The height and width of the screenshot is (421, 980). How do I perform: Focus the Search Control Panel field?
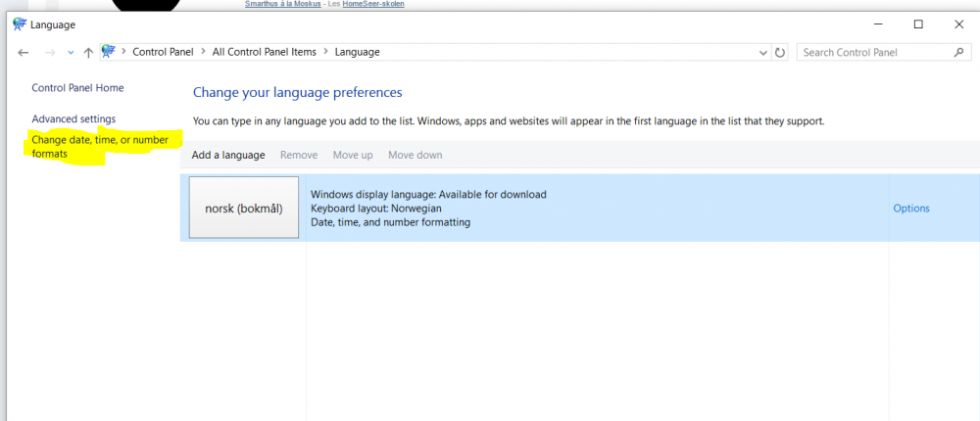coord(872,52)
